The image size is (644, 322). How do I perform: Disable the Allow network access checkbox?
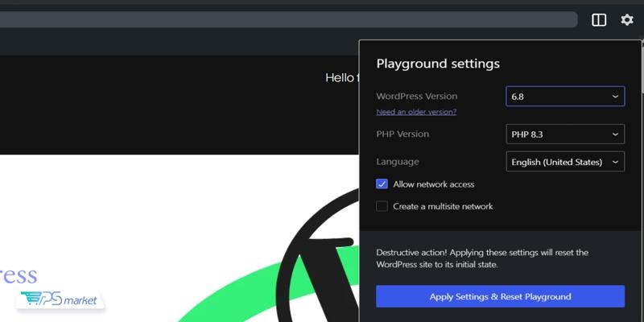[x=382, y=184]
